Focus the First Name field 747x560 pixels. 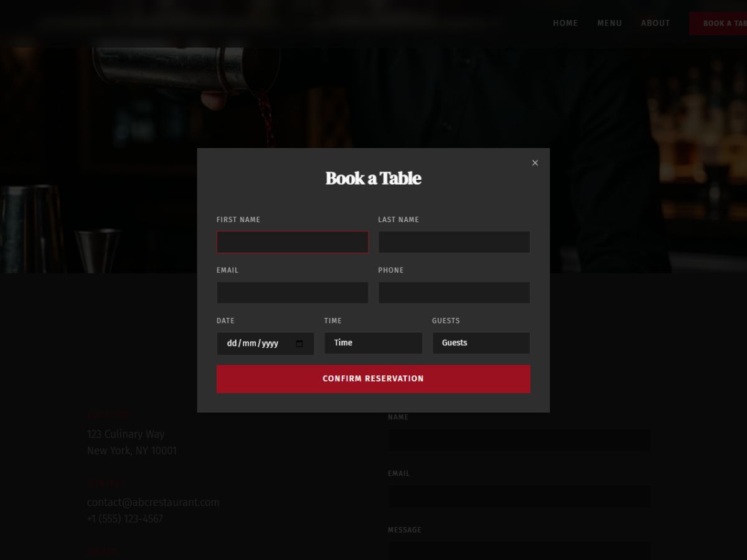(x=293, y=242)
